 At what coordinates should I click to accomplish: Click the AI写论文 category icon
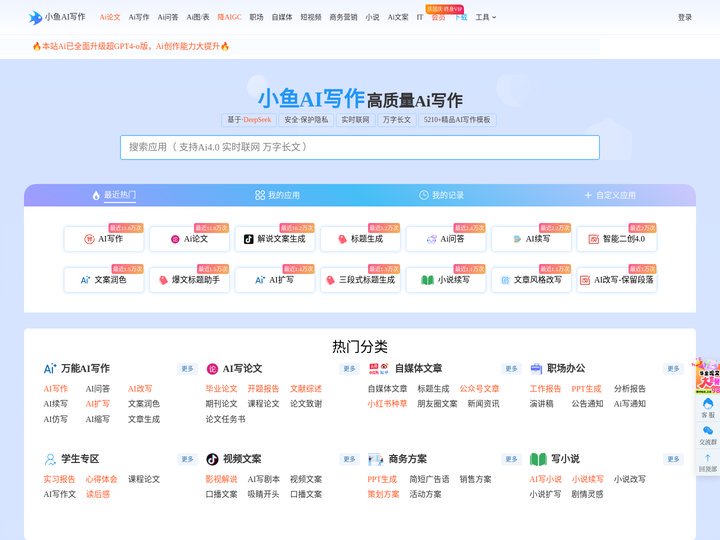(x=212, y=369)
